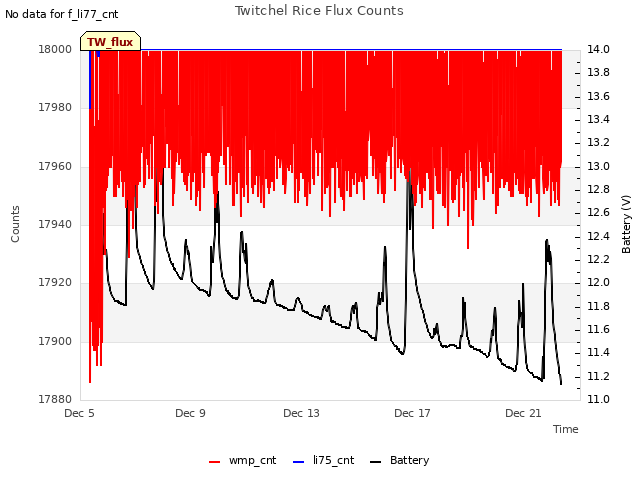Click the 12.2 battery axis label
The height and width of the screenshot is (480, 640).
[x=598, y=260]
